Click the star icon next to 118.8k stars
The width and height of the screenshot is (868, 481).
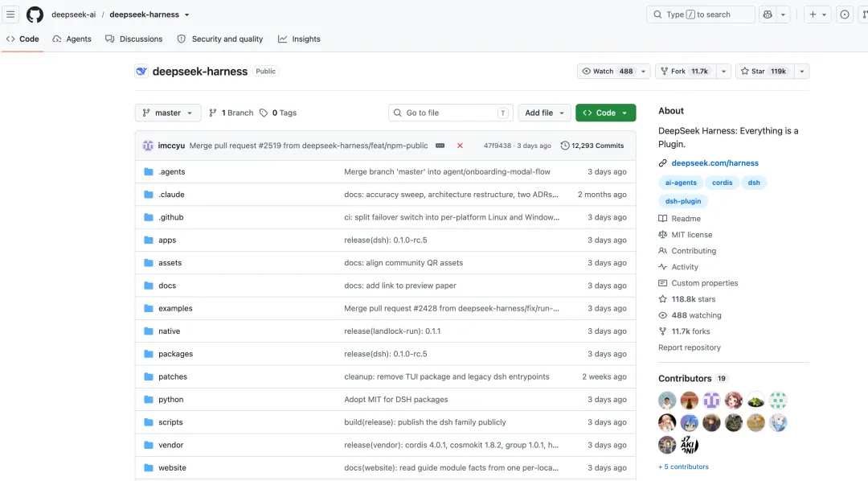tap(662, 298)
